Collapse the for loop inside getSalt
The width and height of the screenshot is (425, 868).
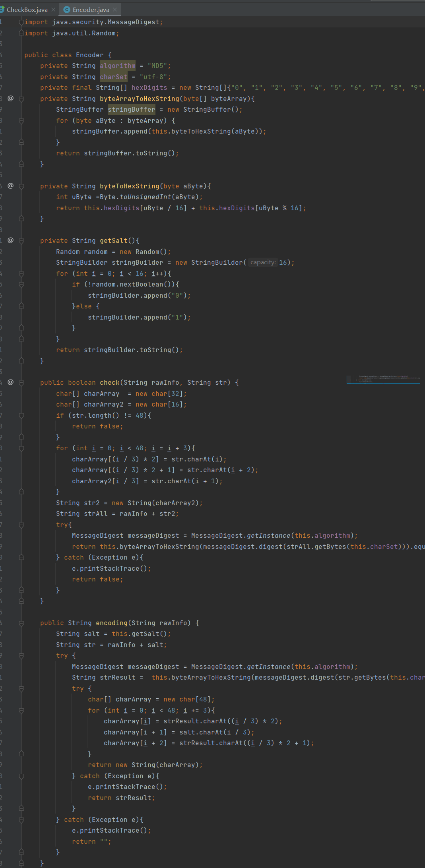[21, 274]
